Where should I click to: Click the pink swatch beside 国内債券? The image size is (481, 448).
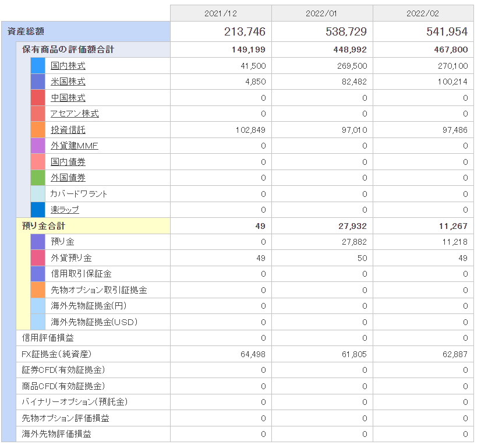click(38, 162)
